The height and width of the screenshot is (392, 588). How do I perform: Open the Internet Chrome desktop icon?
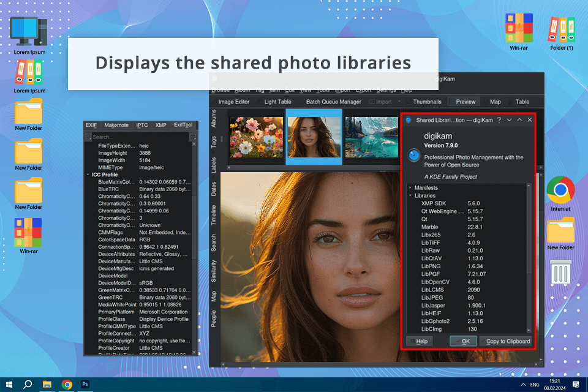[x=560, y=194]
